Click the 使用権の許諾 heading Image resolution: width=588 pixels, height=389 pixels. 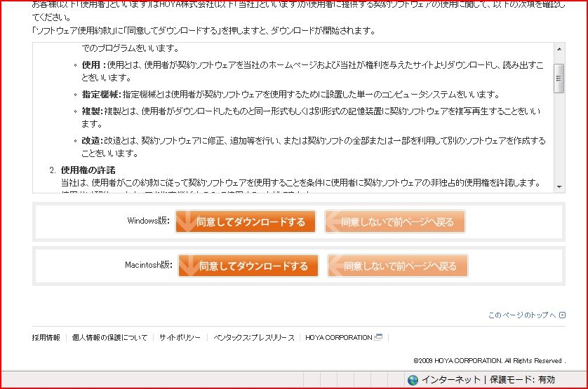88,170
